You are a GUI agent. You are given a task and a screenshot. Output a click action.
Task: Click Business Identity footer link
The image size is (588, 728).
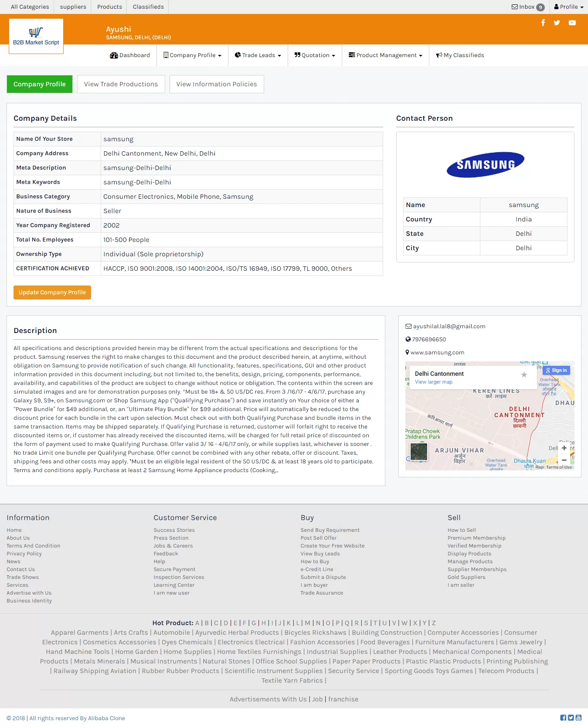click(x=29, y=601)
